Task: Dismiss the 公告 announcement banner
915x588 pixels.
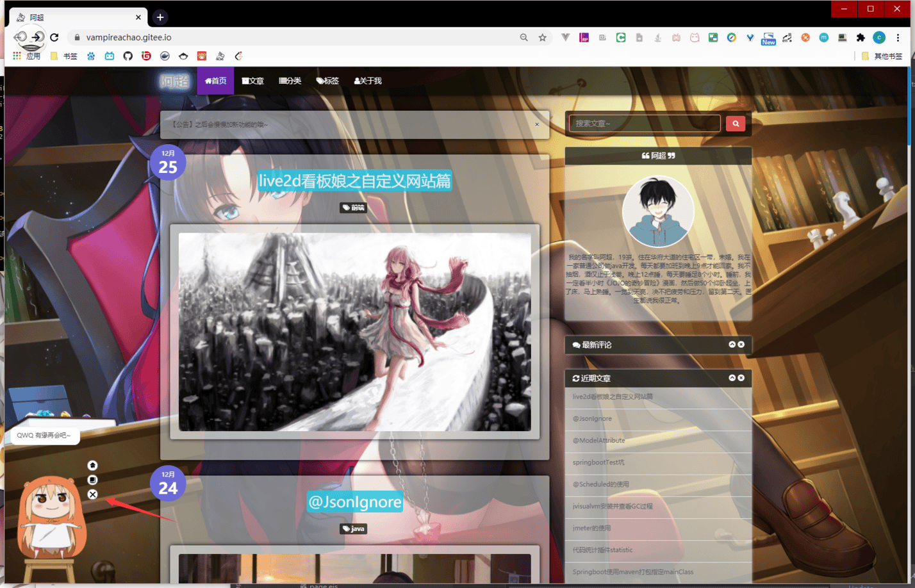Action: (x=537, y=125)
